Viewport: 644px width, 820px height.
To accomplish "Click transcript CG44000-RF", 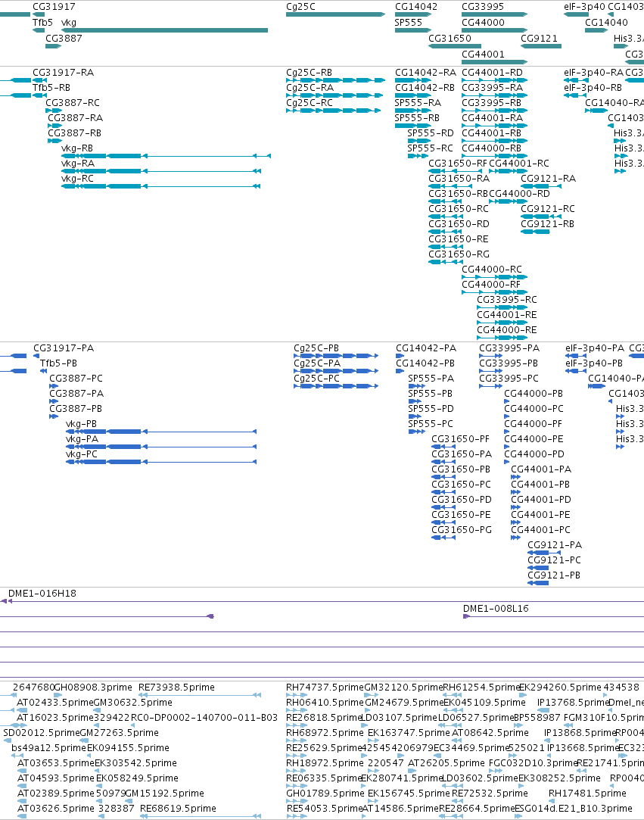I will 491,285.
